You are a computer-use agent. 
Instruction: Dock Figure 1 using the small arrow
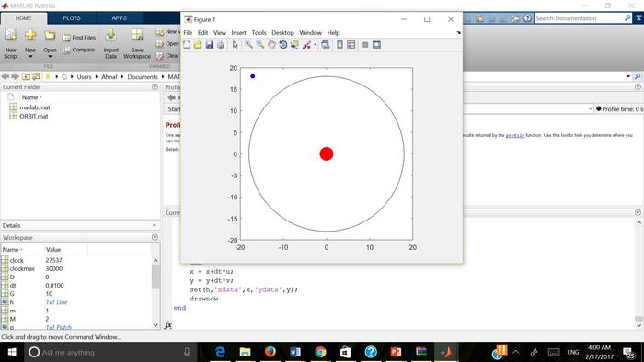coord(458,33)
